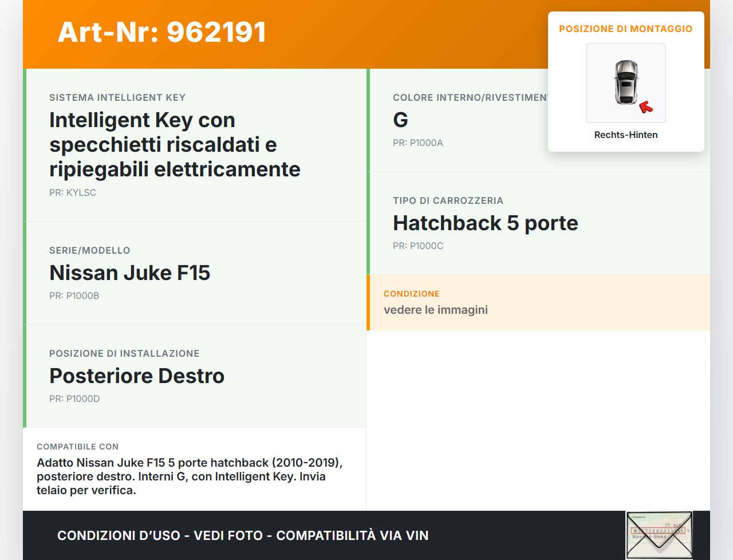Image resolution: width=733 pixels, height=560 pixels.
Task: Select the Rechts-Hinten caption
Action: (625, 135)
